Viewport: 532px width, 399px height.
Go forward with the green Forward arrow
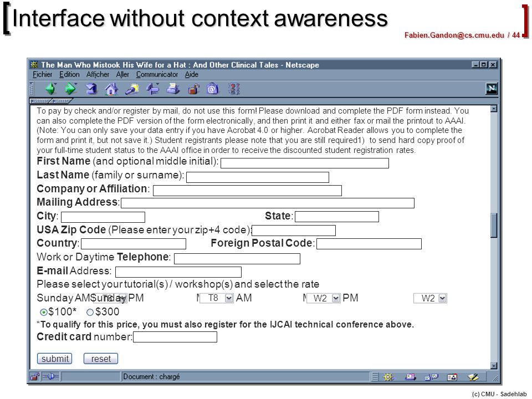coord(70,89)
